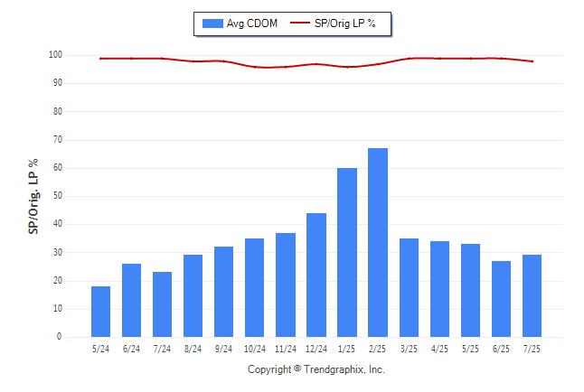Click the 10 y-axis value

pos(58,309)
